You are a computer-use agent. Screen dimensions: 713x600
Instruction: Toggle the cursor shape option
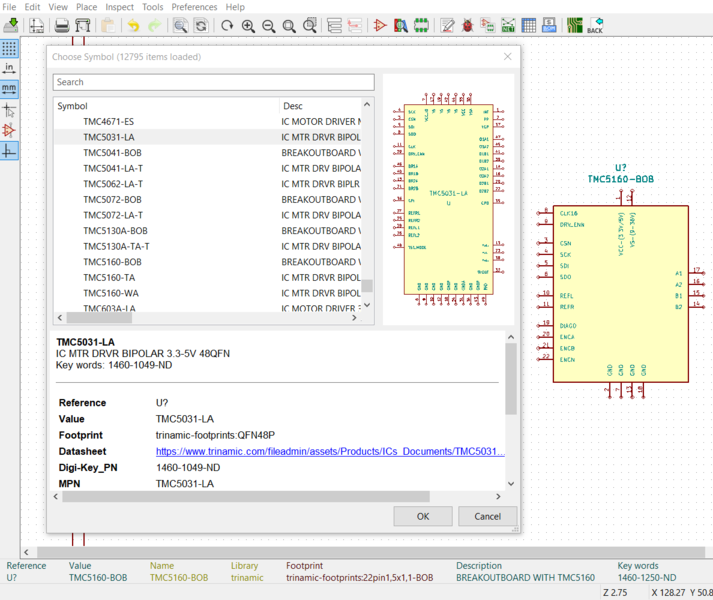click(9, 110)
